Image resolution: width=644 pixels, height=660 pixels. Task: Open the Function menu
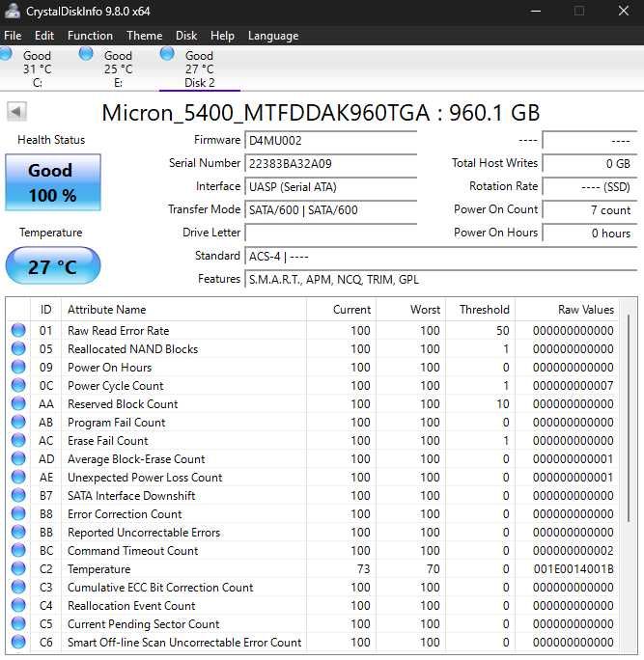point(90,36)
